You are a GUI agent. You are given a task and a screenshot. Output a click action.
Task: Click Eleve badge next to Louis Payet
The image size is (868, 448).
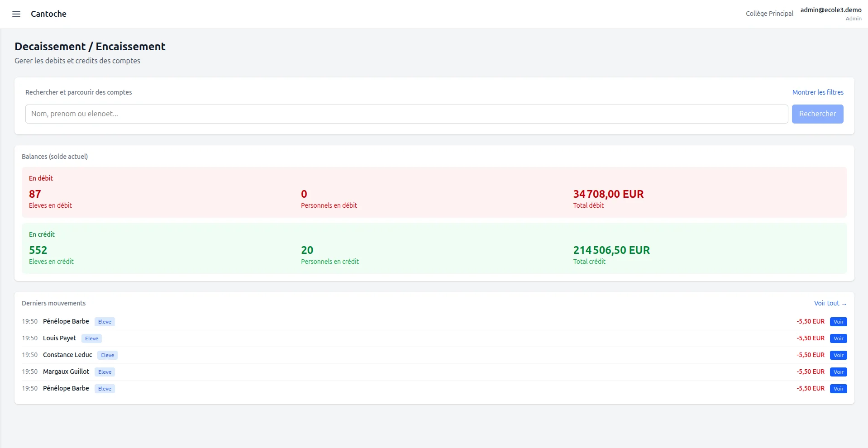pos(91,338)
